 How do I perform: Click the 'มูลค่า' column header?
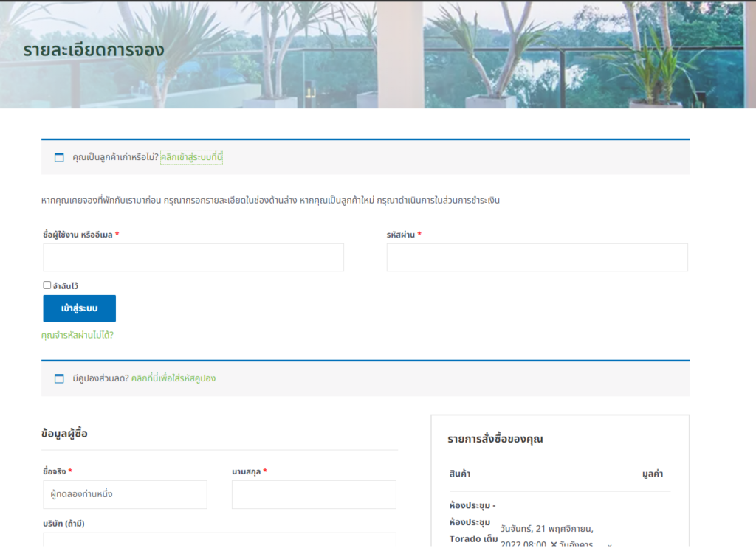pos(653,474)
